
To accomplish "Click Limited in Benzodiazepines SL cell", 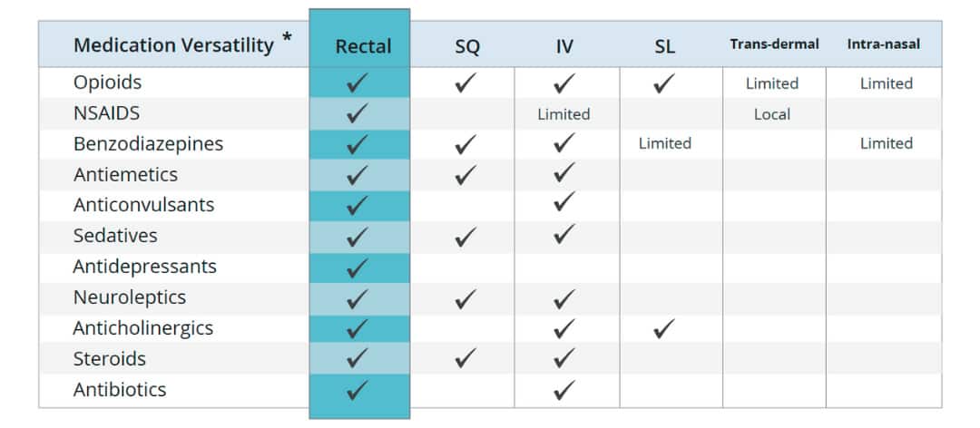I will 664,143.
